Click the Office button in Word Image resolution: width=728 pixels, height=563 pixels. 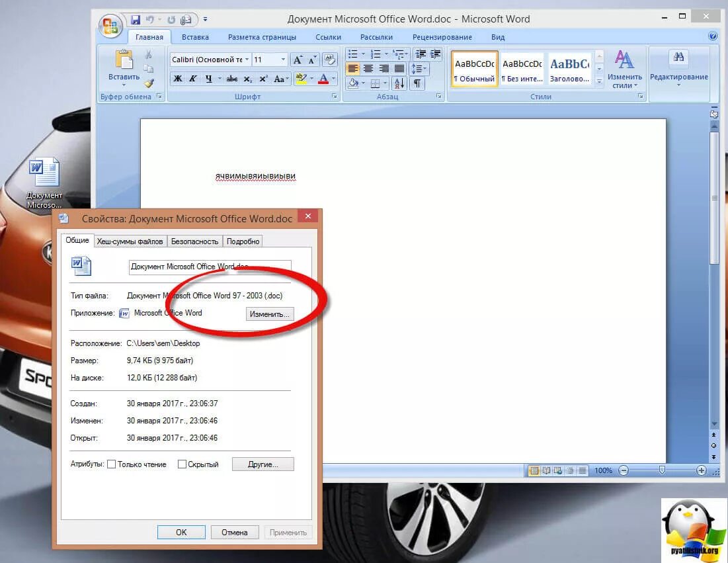(110, 25)
